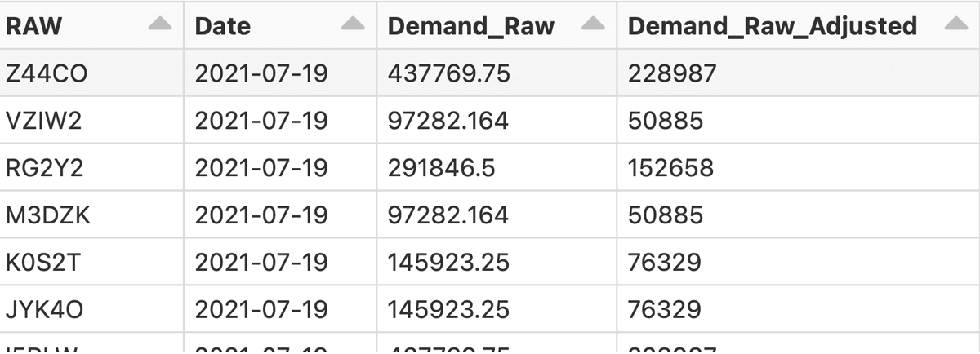
Task: Select the K0S2T cell
Action: (43, 263)
